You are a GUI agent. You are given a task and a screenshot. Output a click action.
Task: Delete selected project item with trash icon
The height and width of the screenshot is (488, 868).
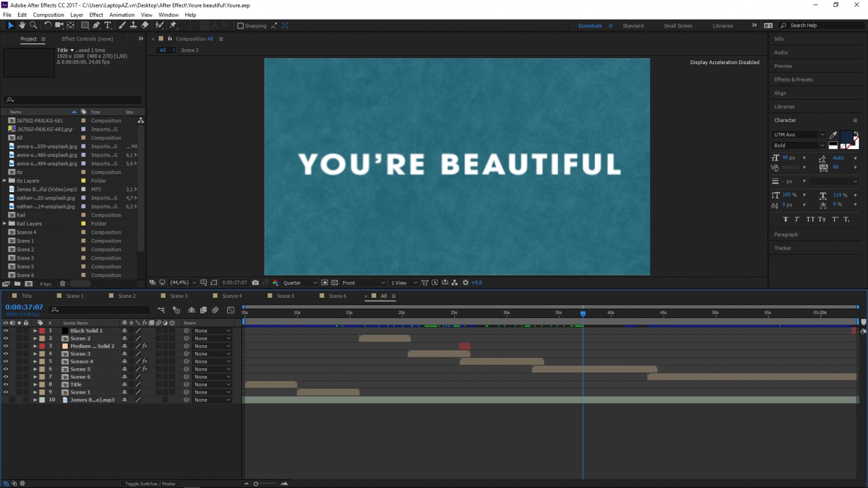point(62,284)
